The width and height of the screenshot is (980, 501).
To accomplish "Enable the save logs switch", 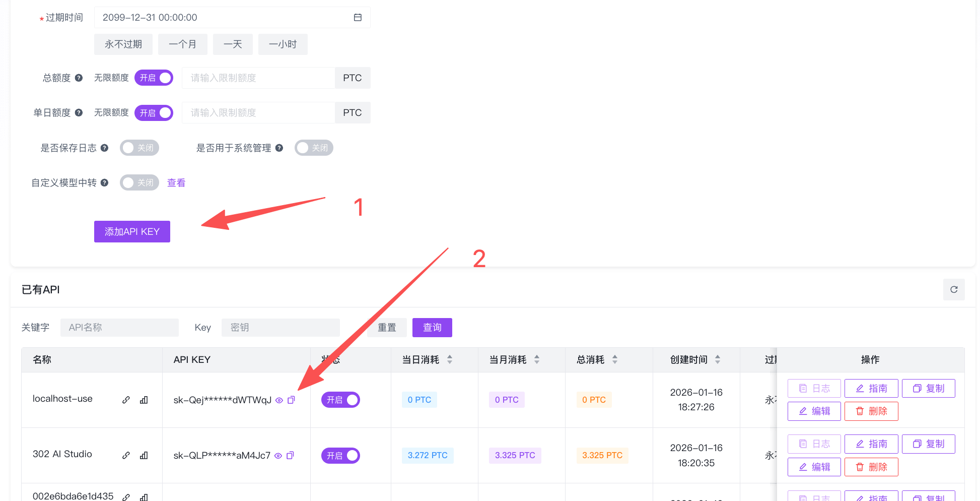I will (139, 148).
